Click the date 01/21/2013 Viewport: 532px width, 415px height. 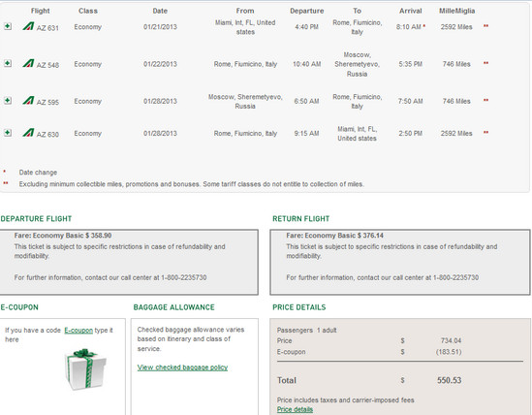(160, 27)
